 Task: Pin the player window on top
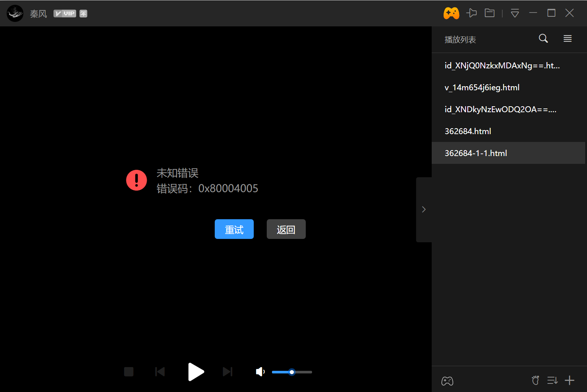click(x=471, y=13)
